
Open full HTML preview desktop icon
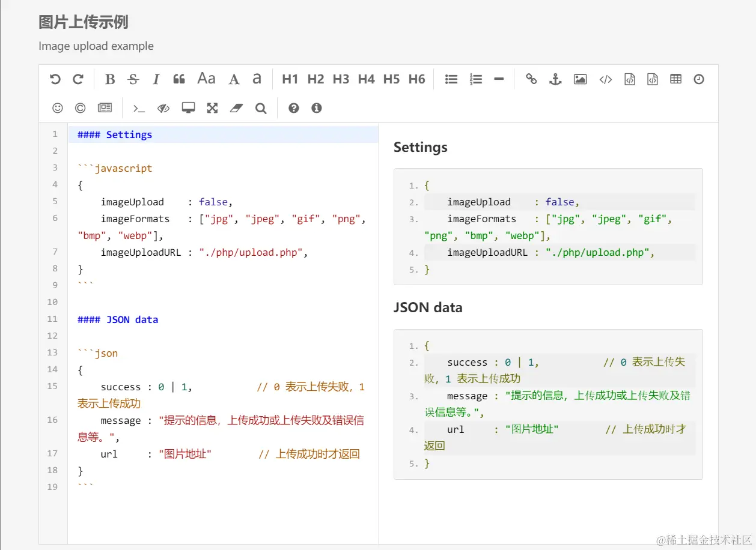tap(189, 108)
